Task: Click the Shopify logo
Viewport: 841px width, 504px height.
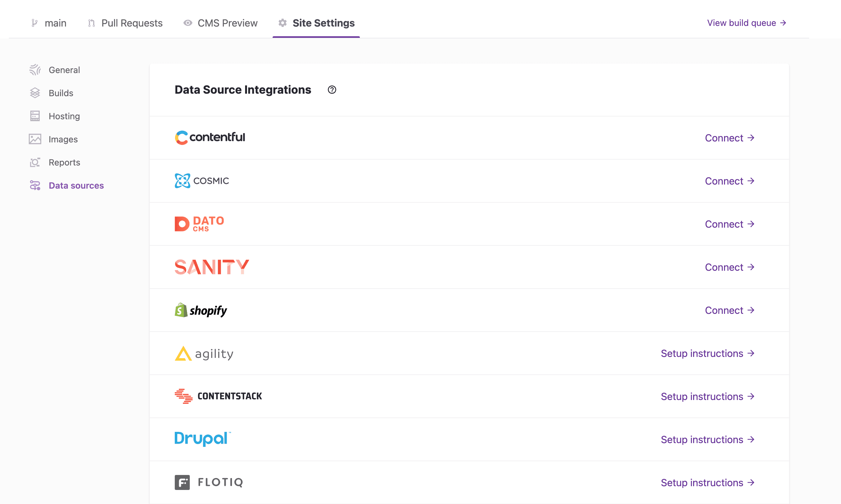Action: point(201,310)
